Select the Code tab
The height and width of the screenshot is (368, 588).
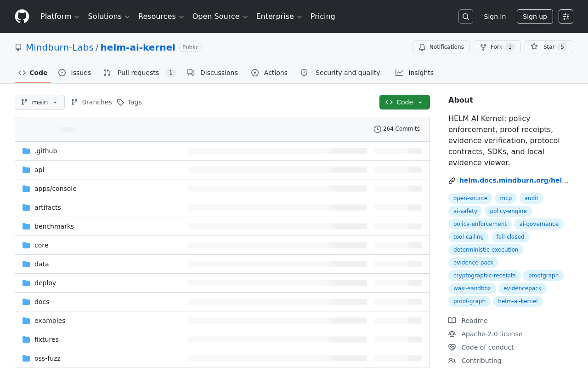point(33,73)
